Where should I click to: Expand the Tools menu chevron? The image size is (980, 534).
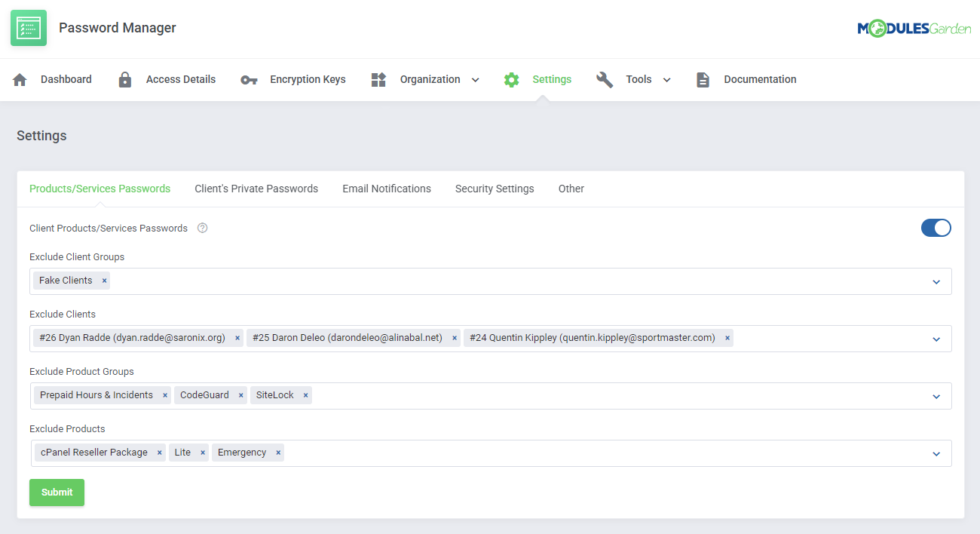pyautogui.click(x=667, y=80)
